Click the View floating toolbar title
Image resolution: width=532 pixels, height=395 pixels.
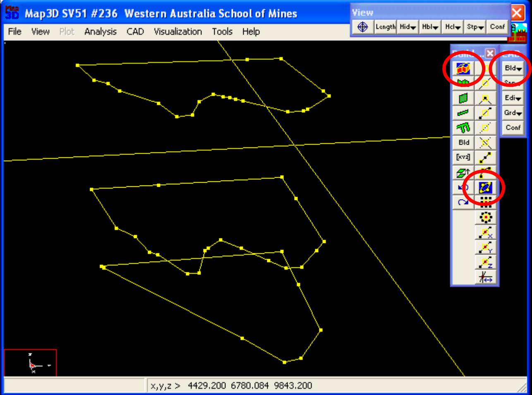point(363,12)
